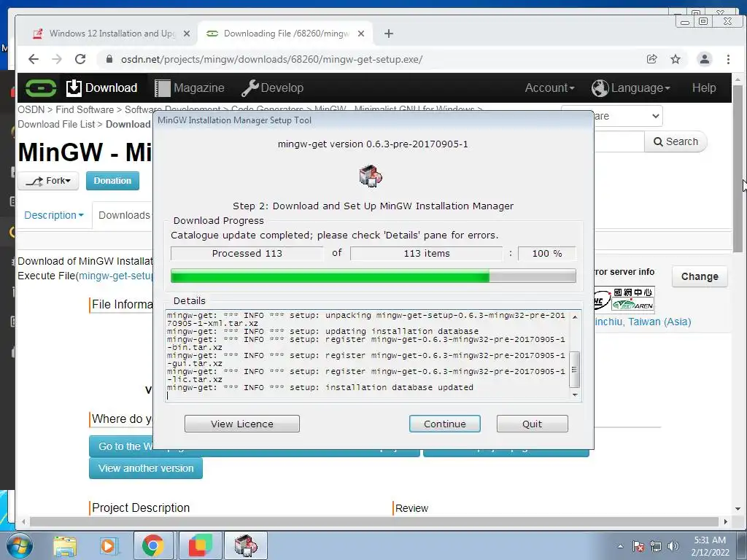Click the Search magnifier icon
747x560 pixels.
click(x=658, y=142)
